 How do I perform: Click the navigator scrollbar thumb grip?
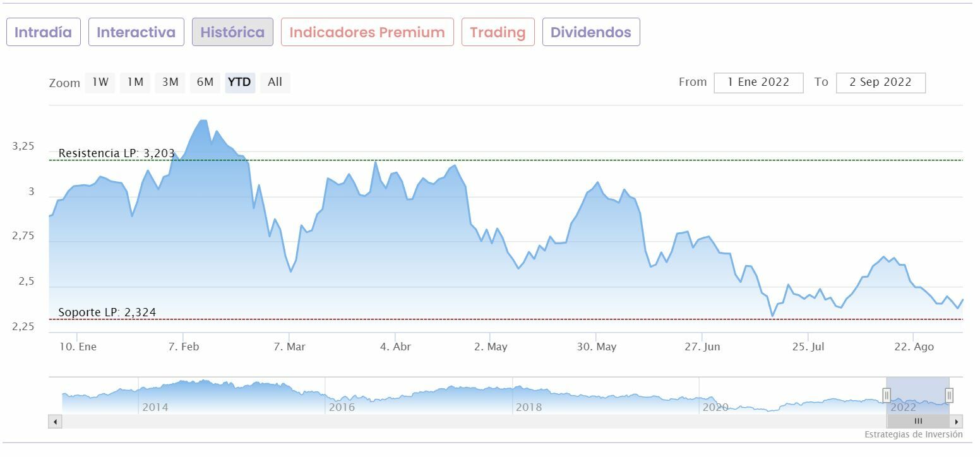pos(918,421)
